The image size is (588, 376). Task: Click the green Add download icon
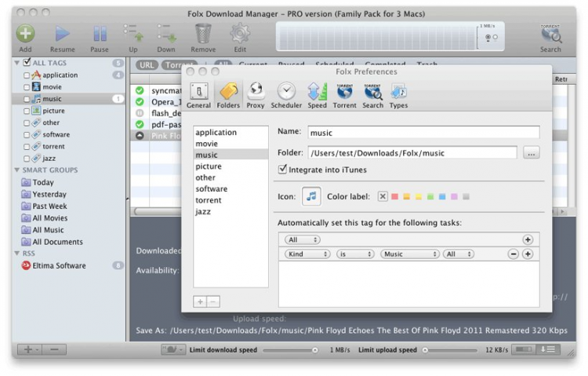coord(25,34)
